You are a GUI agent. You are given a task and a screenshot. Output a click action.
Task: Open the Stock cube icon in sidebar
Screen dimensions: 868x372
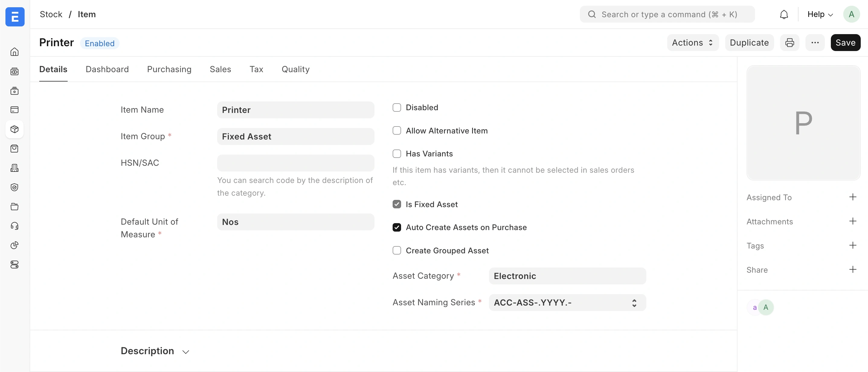tap(14, 129)
